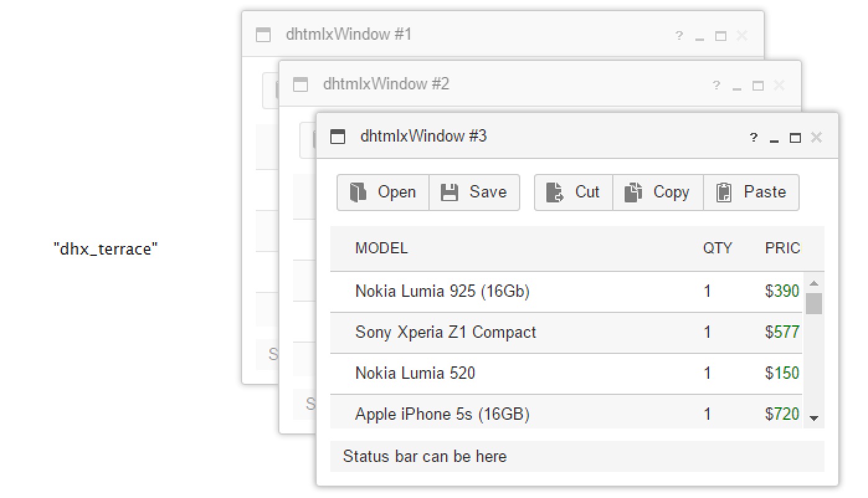Bring dhtmlxWindow #1 to front via title
Screen dimensions: 868x498
click(x=349, y=34)
